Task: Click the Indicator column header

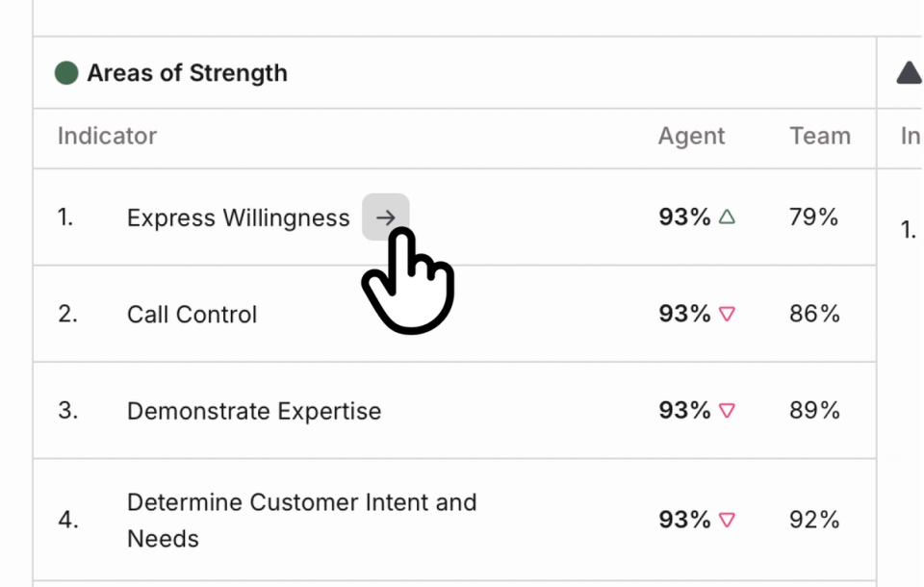Action: 106,136
